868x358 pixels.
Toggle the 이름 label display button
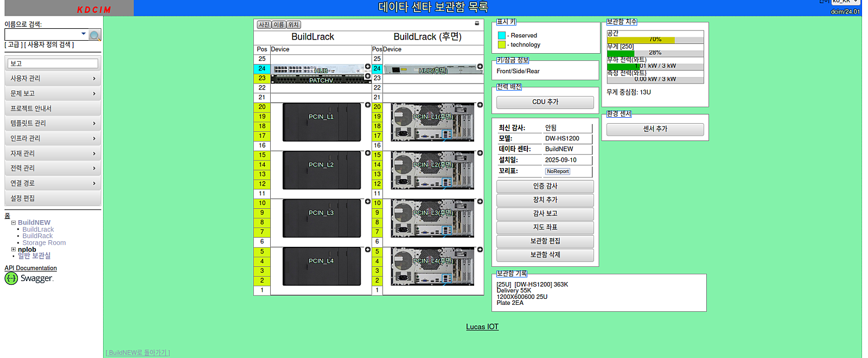click(x=278, y=25)
